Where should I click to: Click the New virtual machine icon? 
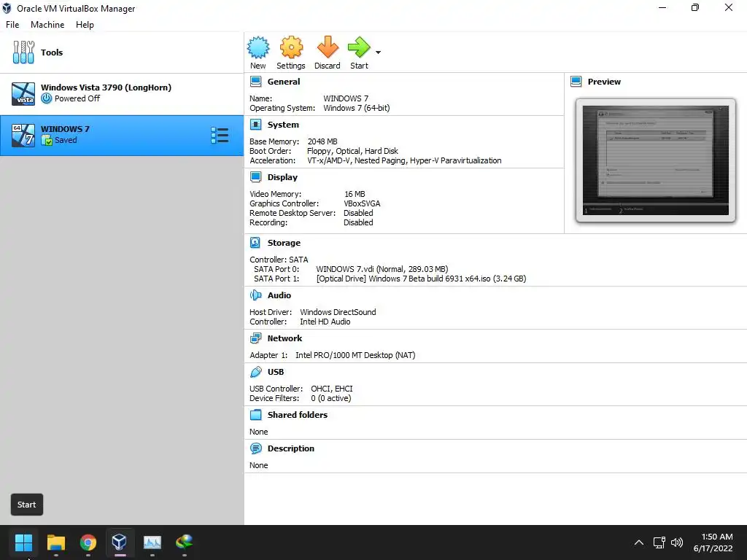click(258, 47)
